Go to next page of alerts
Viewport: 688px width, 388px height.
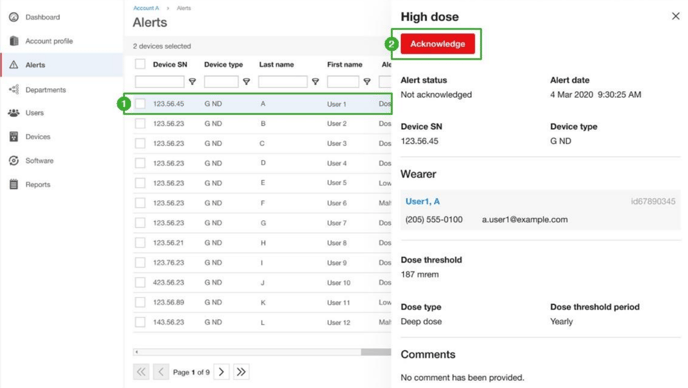pyautogui.click(x=222, y=372)
